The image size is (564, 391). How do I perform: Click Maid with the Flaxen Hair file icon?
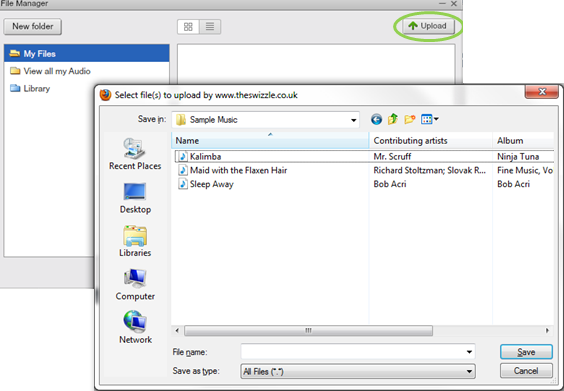click(183, 170)
